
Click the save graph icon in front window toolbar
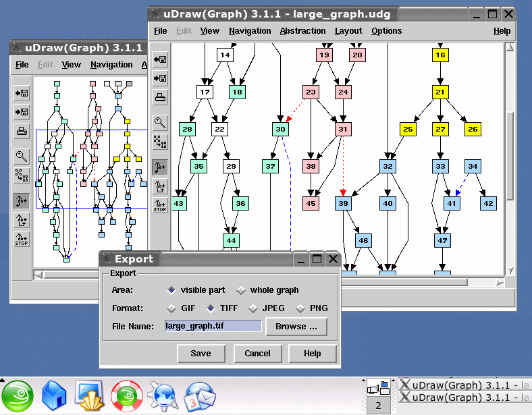pyautogui.click(x=160, y=78)
